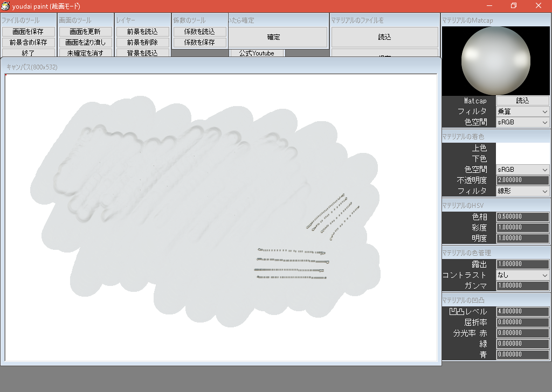The image size is (552, 392).
Task: Click 画面を更新 to refresh the screen
Action: coord(85,31)
